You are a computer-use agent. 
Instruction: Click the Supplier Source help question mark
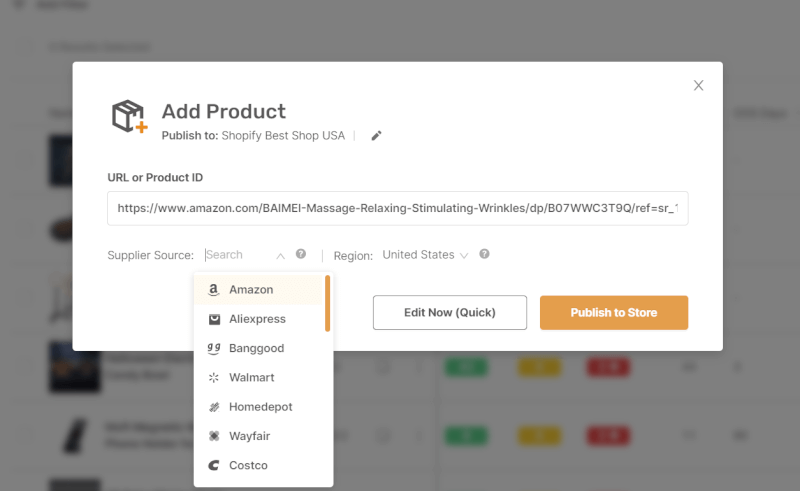(x=301, y=254)
